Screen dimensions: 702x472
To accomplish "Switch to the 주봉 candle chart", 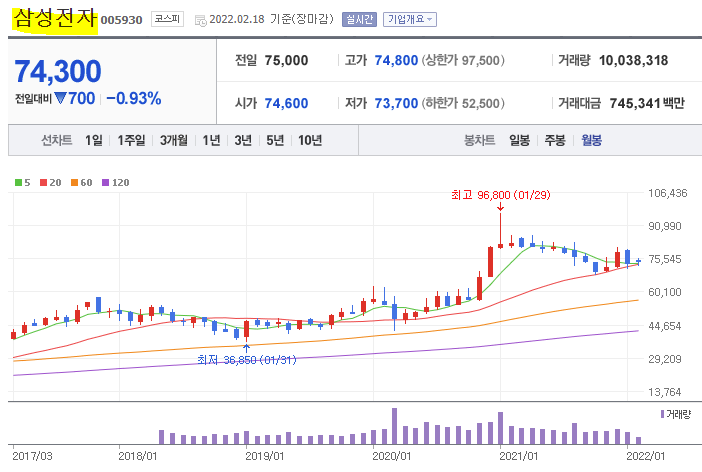I will (555, 141).
